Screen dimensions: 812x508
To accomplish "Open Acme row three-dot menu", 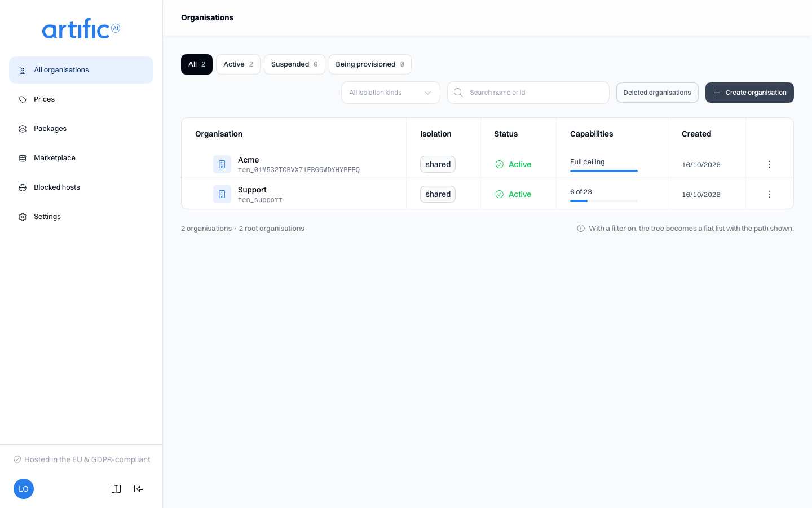I will click(769, 164).
